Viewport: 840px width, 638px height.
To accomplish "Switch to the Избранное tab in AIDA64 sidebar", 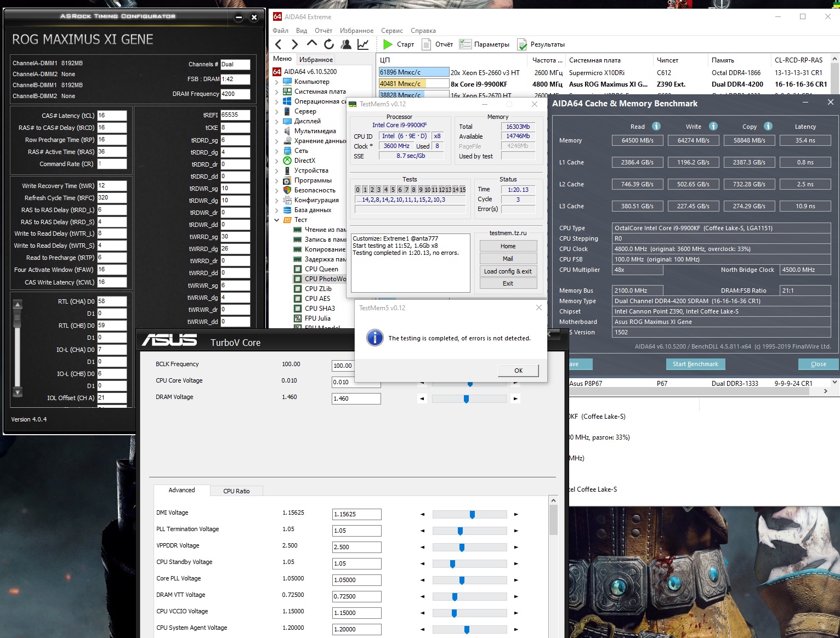I will point(316,60).
